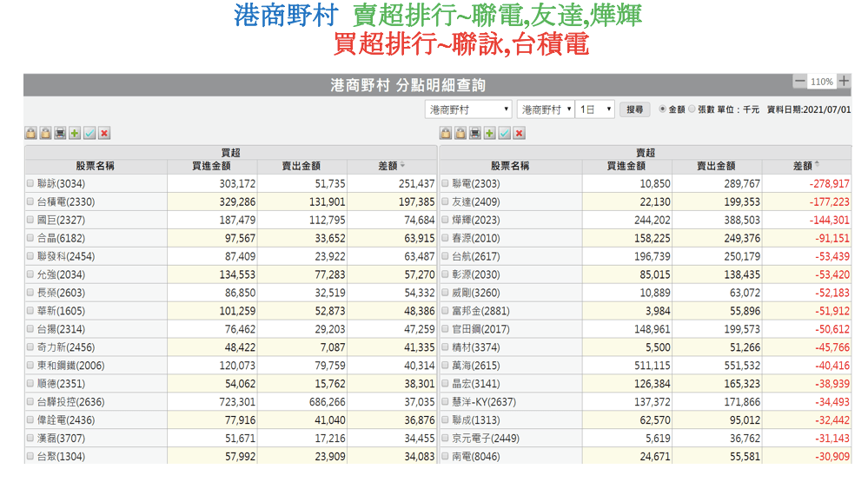This screenshot has height=482, width=868.
Task: Open the first 港商野村 broker dropdown
Action: [468, 109]
